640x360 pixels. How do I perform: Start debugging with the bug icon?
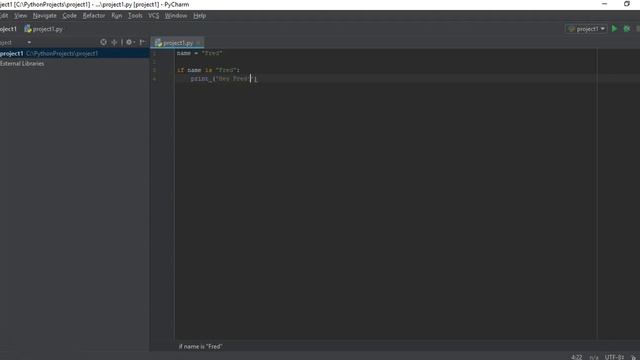(x=627, y=29)
